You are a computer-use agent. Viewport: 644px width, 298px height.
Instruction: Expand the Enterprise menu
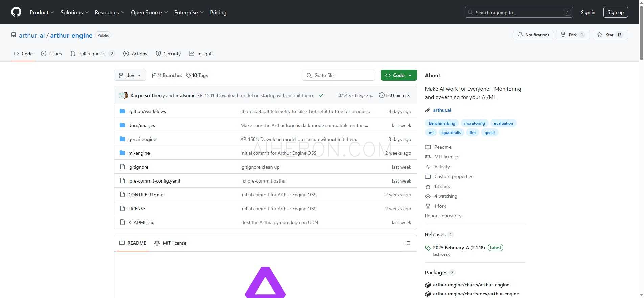click(189, 12)
